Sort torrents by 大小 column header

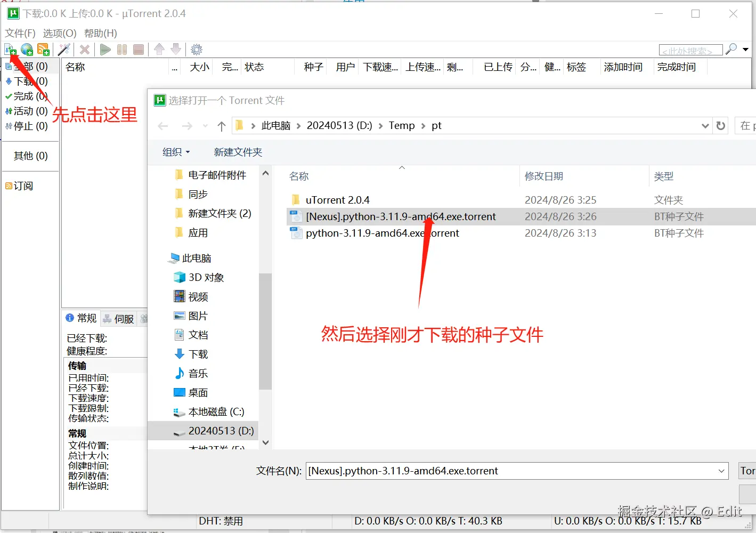200,67
